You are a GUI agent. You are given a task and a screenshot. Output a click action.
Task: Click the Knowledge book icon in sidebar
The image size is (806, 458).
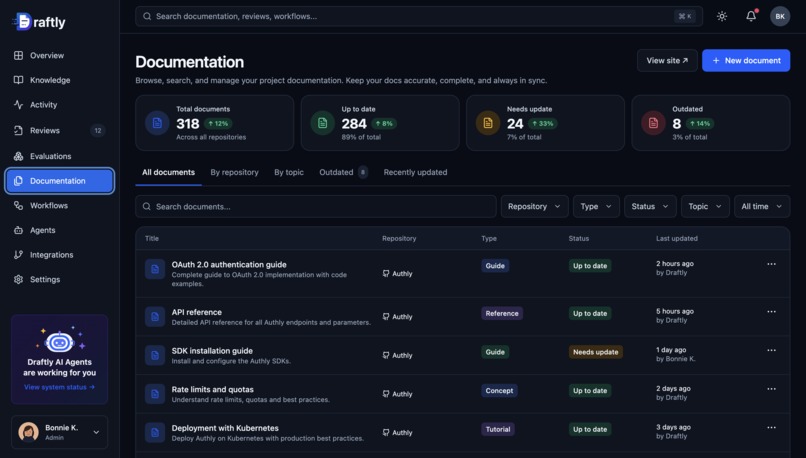pyautogui.click(x=19, y=80)
